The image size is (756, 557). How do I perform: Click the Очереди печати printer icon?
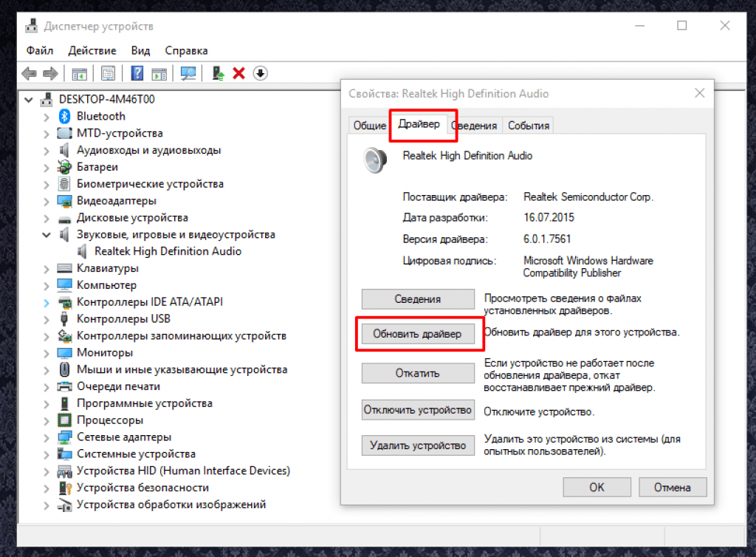(x=65, y=386)
